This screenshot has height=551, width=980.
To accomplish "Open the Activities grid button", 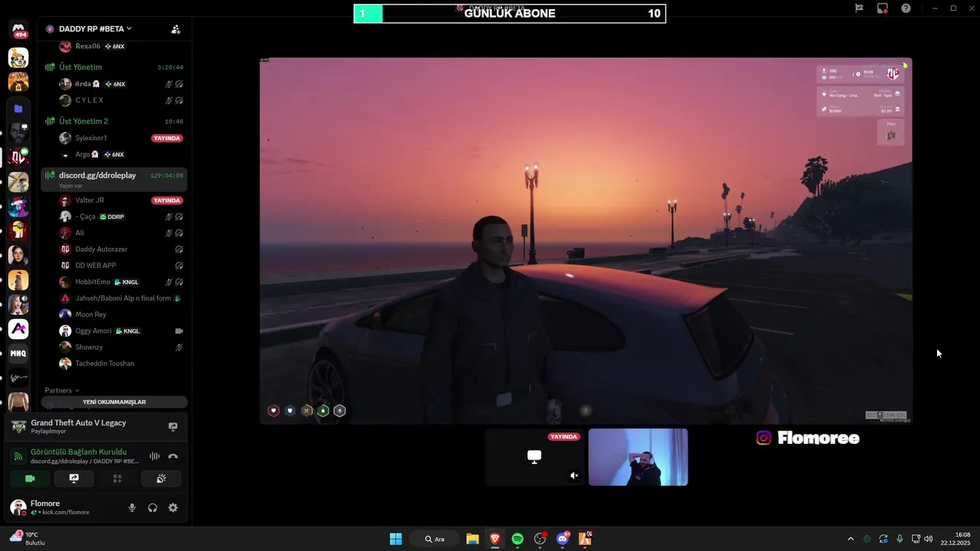I will [117, 478].
